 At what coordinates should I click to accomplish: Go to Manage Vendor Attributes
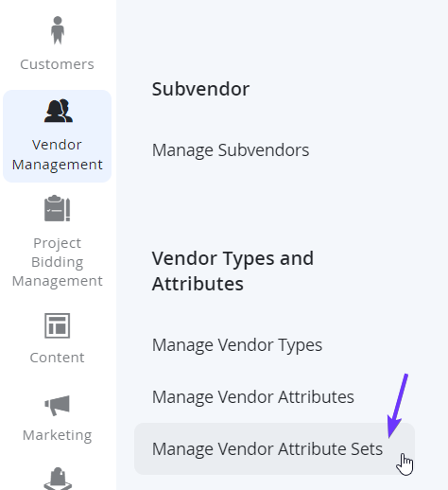253,397
